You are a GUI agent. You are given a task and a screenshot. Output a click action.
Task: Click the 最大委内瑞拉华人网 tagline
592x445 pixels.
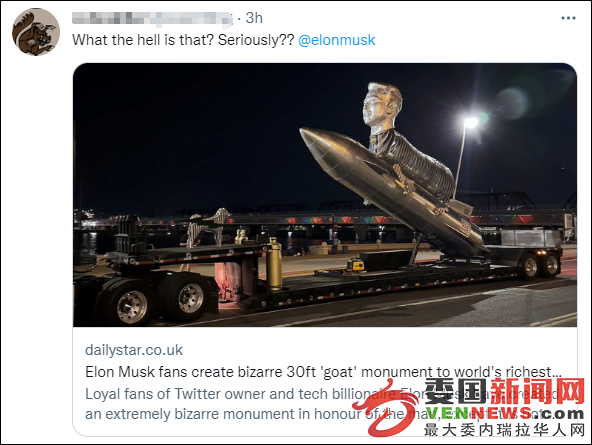[504, 430]
